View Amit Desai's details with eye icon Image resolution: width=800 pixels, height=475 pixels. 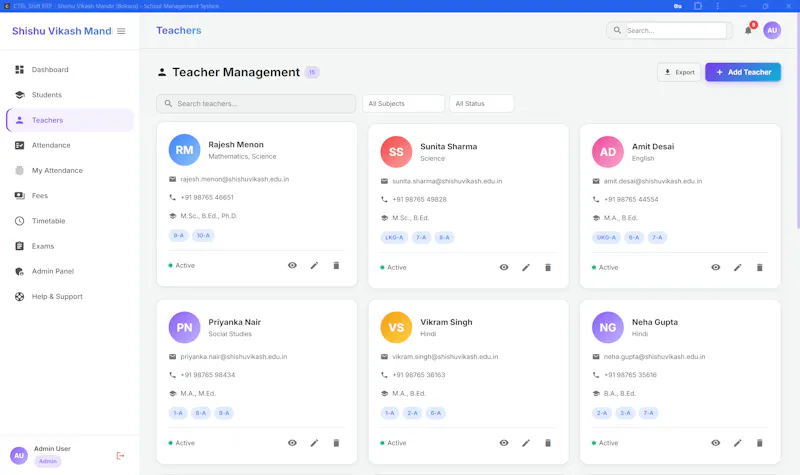tap(716, 267)
